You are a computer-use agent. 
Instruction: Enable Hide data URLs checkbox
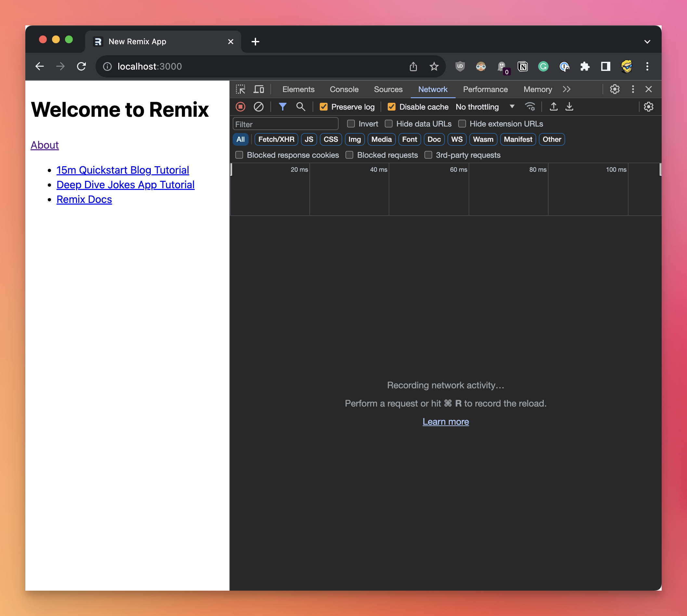(389, 124)
